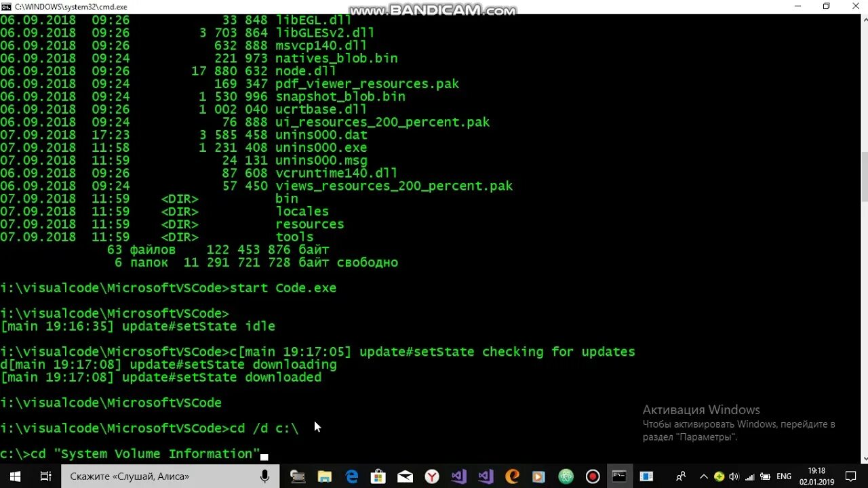Click the 'checking for updates' log text
Image resolution: width=868 pixels, height=488 pixels.
559,352
